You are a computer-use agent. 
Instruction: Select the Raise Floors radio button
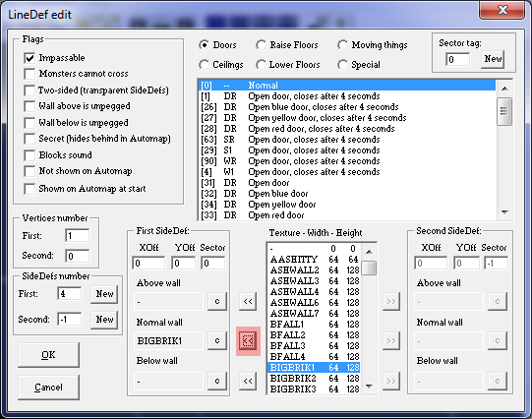pos(262,45)
